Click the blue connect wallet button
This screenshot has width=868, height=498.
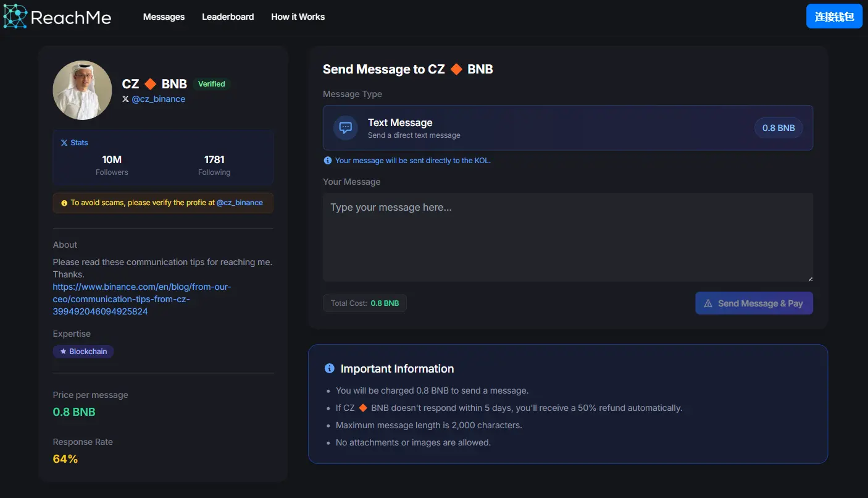pos(834,17)
